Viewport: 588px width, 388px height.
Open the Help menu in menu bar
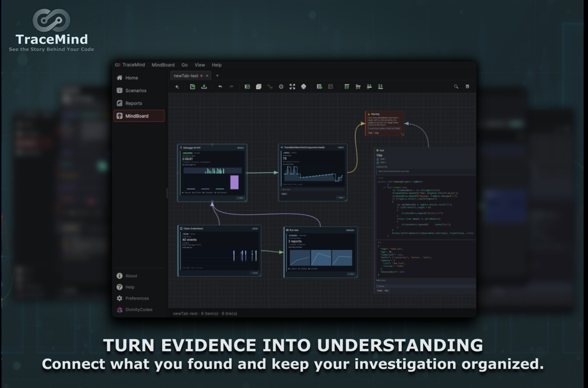click(x=217, y=65)
